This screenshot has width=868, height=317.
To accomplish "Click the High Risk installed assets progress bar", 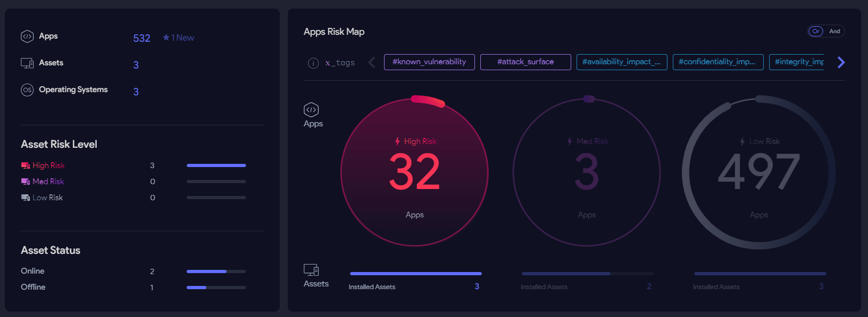I will (x=416, y=274).
